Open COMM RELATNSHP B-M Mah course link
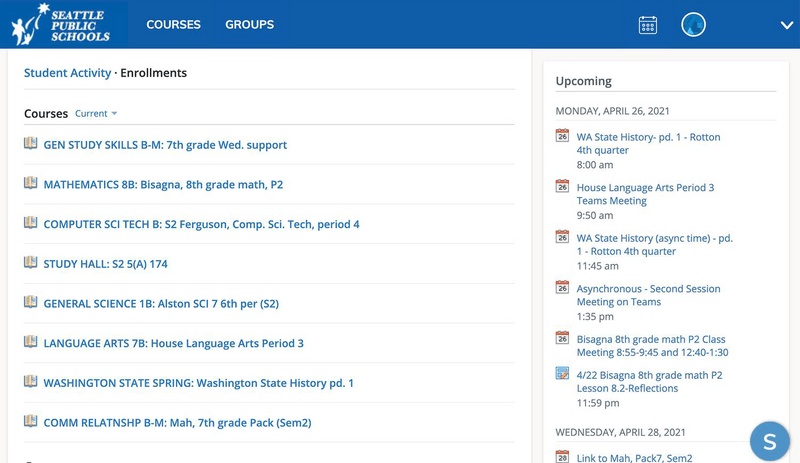The image size is (800, 463). (x=177, y=423)
